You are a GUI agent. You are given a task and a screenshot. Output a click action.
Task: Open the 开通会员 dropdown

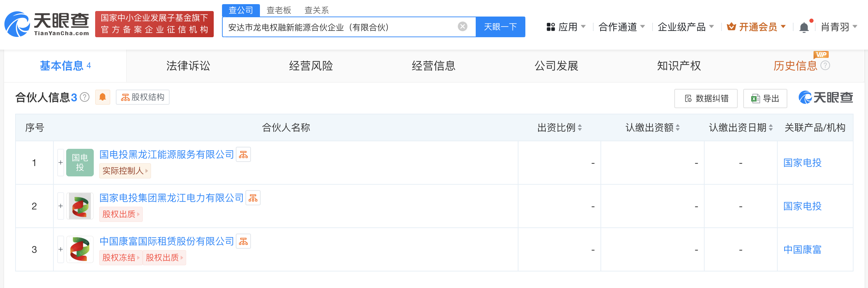(757, 27)
